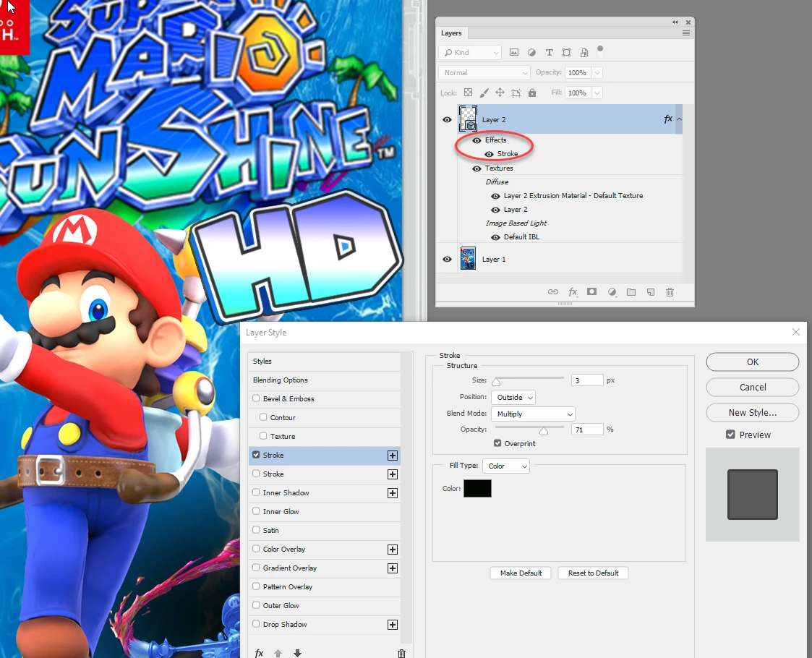The image size is (812, 658).
Task: Enable Satin checkbox
Action: pos(256,529)
